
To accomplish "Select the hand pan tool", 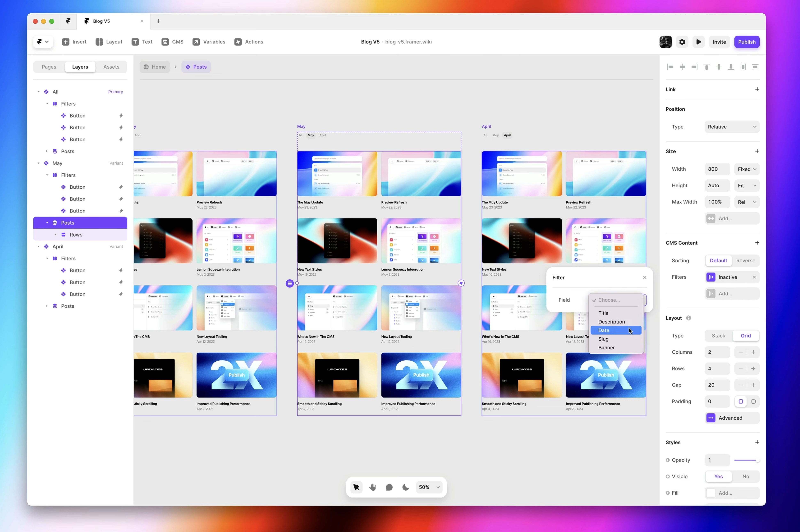I will tap(372, 487).
